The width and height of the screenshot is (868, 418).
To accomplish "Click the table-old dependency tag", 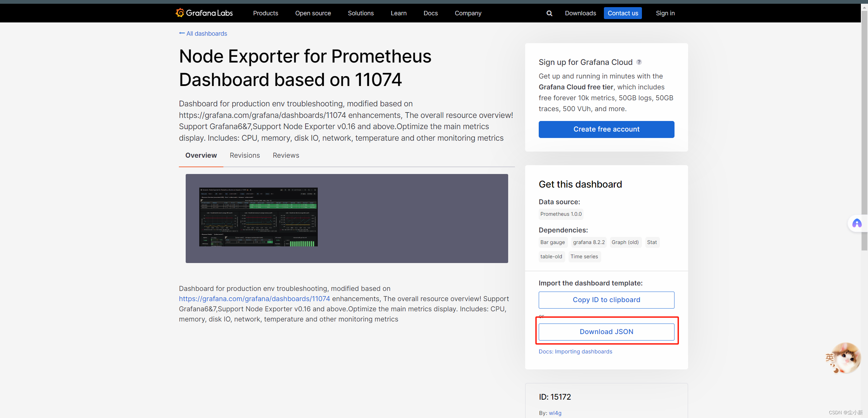I will (551, 257).
